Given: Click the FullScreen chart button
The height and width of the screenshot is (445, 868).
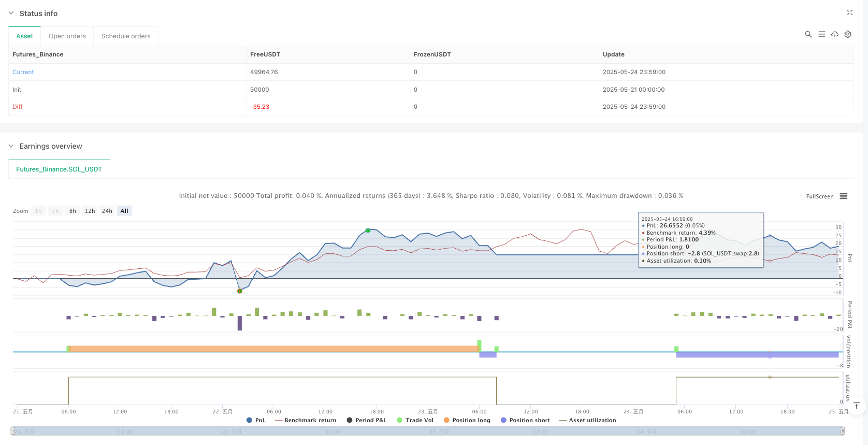Looking at the screenshot, I should [819, 196].
